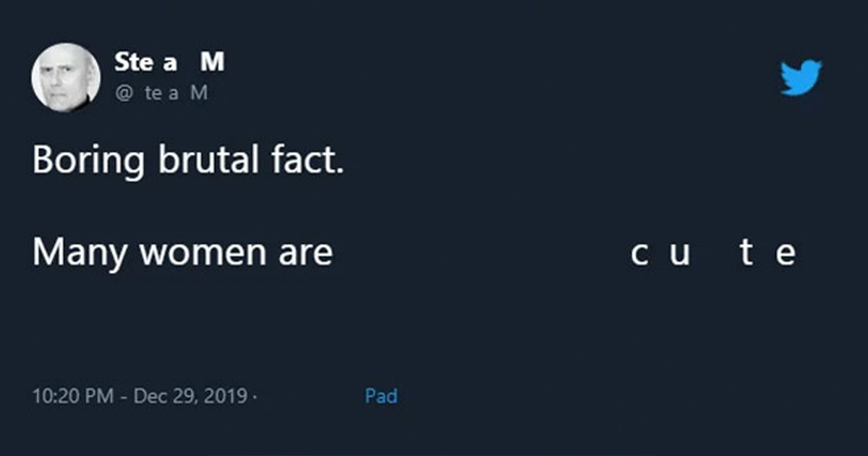Image resolution: width=868 pixels, height=456 pixels.
Task: Select the display name "Ste a M"
Action: pos(169,62)
